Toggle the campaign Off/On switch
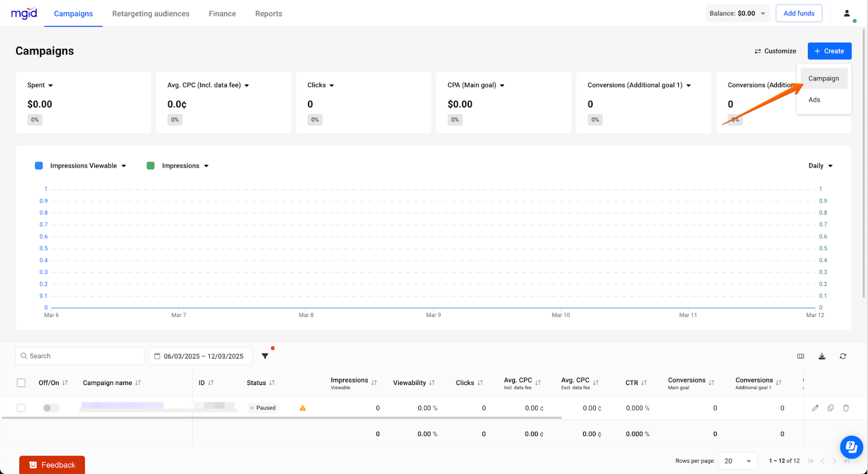 click(51, 408)
